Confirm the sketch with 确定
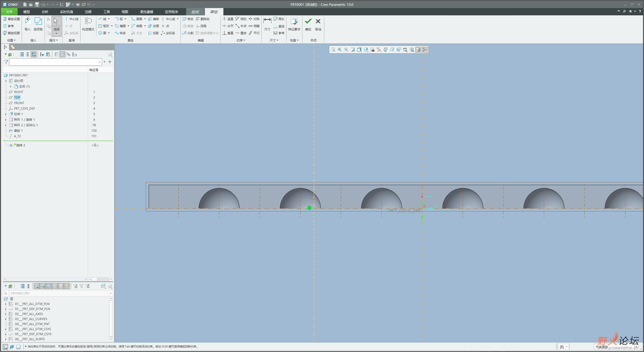Viewport: 644px width, 352px height. click(x=308, y=24)
